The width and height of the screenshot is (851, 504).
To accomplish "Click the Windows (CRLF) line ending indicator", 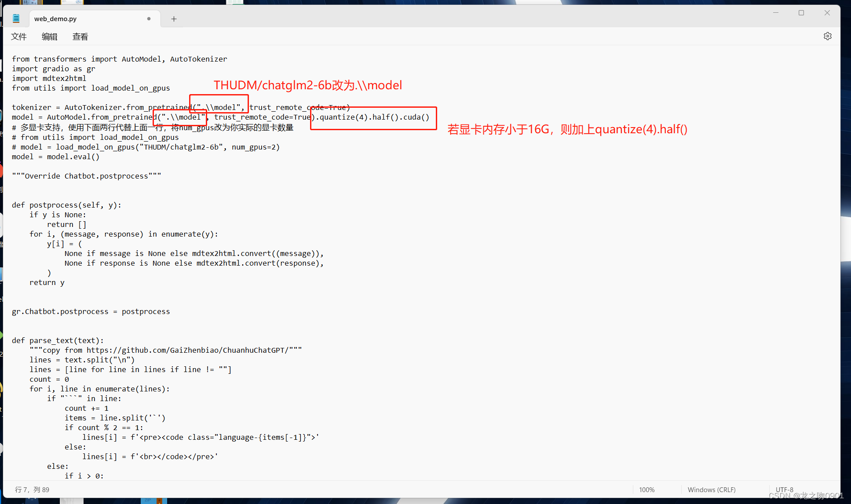I will [x=711, y=489].
